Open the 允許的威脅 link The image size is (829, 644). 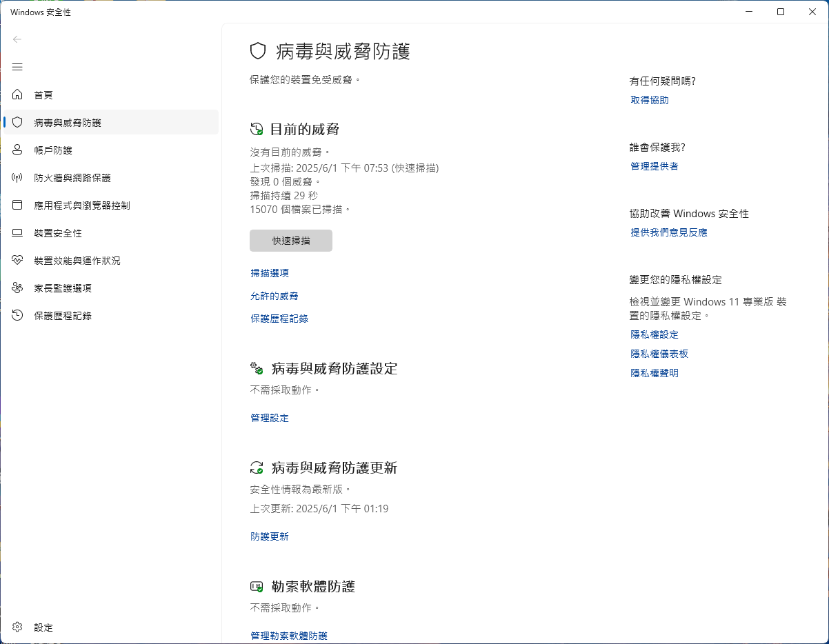click(274, 296)
